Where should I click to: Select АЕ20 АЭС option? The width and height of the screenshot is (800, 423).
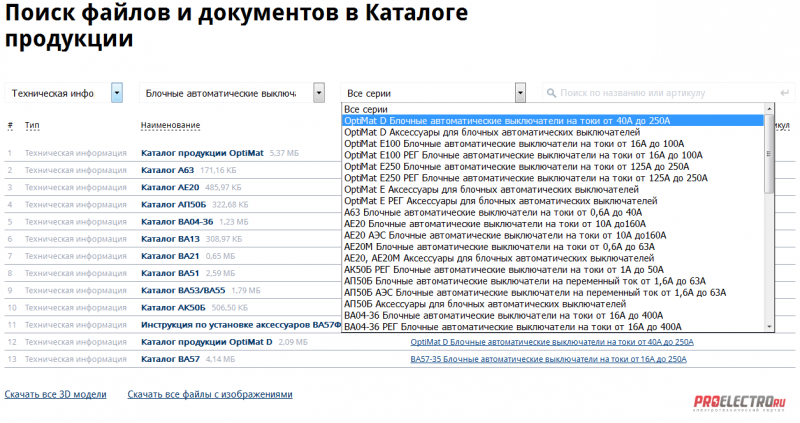pyautogui.click(x=553, y=235)
